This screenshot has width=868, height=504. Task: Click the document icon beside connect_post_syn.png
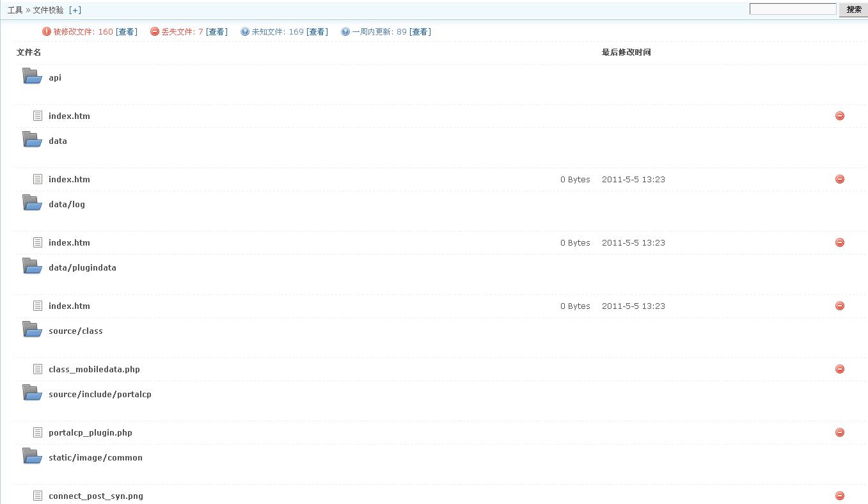[x=38, y=496]
